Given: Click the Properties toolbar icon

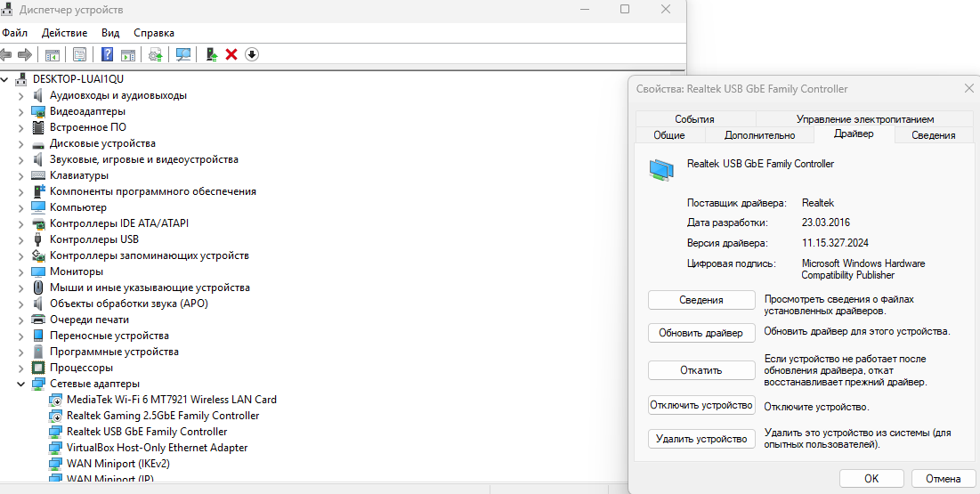Looking at the screenshot, I should (x=79, y=54).
